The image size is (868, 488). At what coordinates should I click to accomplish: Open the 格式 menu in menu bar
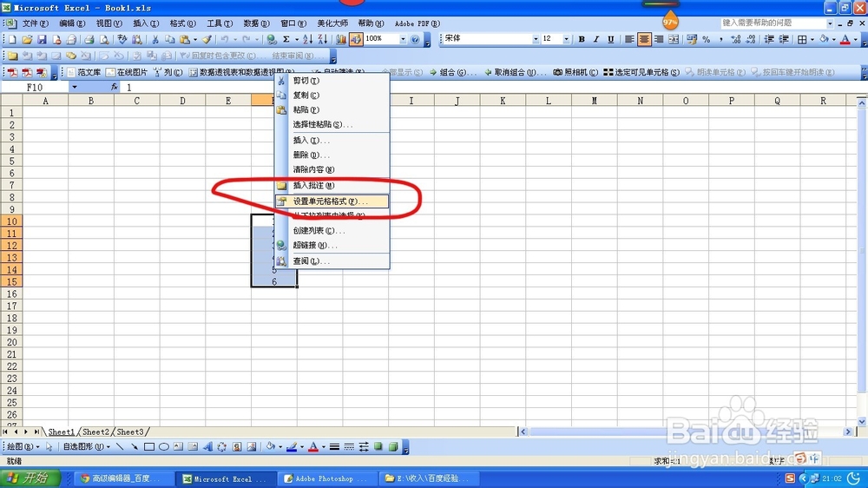point(182,23)
